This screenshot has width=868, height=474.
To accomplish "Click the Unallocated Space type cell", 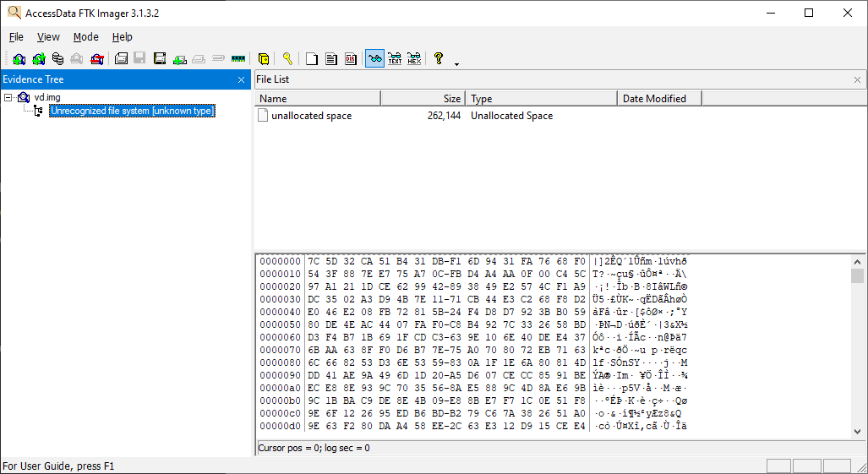I will tap(511, 116).
